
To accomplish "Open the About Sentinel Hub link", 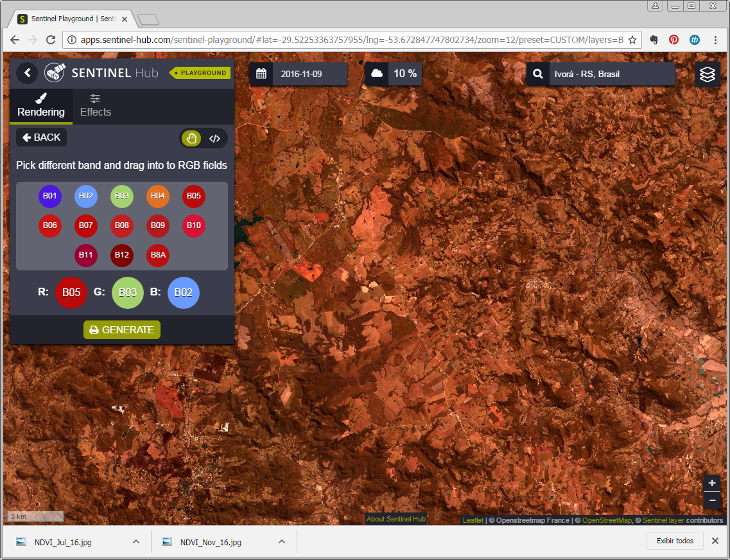I will pyautogui.click(x=396, y=519).
